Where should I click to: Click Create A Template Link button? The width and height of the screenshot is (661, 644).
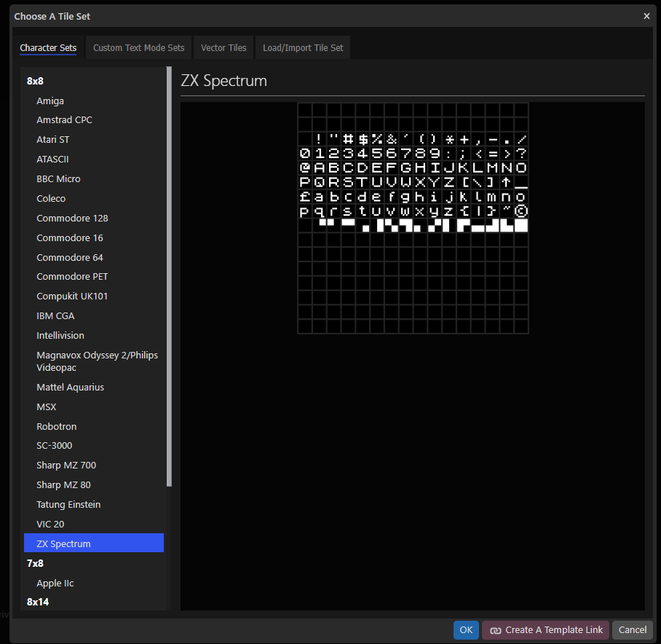(545, 629)
